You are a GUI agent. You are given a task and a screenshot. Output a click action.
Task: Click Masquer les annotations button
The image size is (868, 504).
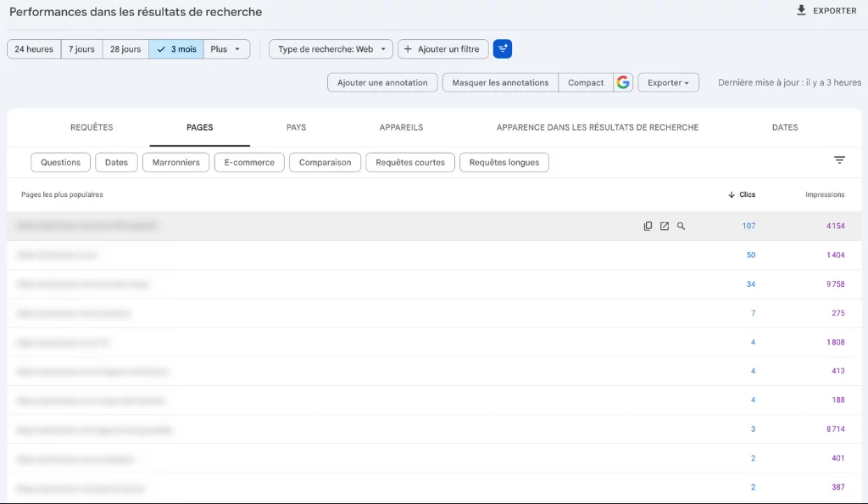click(500, 82)
